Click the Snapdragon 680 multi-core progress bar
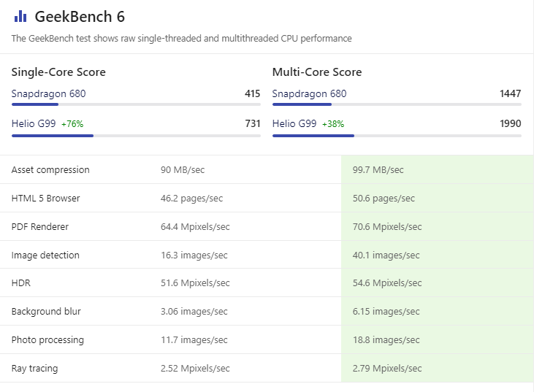 pos(397,104)
